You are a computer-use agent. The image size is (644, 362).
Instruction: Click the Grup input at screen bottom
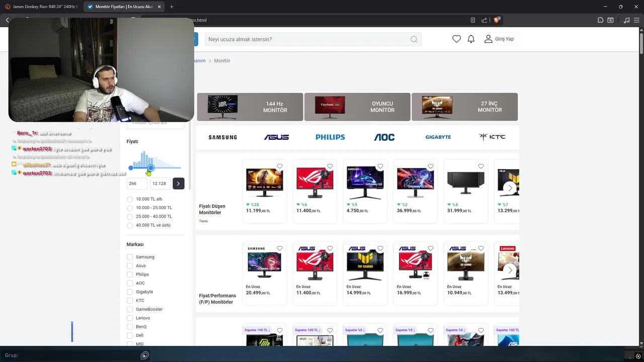pyautogui.click(x=75, y=355)
